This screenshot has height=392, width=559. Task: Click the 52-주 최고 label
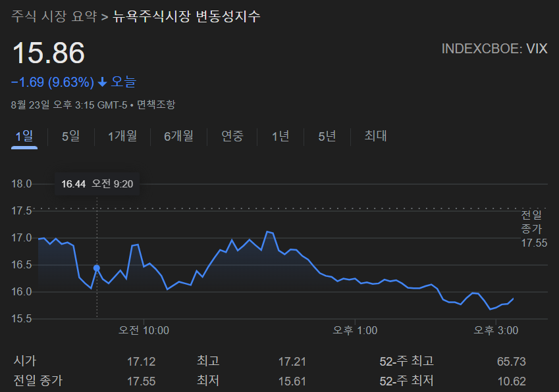[407, 361]
